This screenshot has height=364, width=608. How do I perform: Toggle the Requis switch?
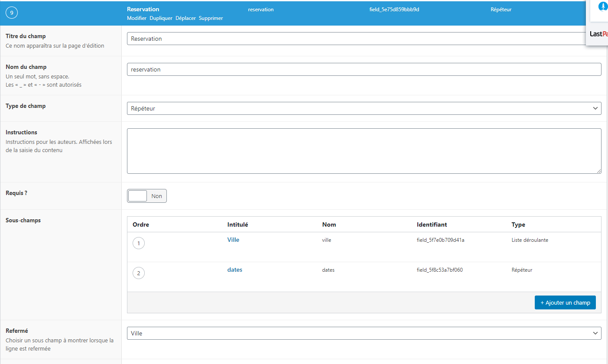point(147,196)
